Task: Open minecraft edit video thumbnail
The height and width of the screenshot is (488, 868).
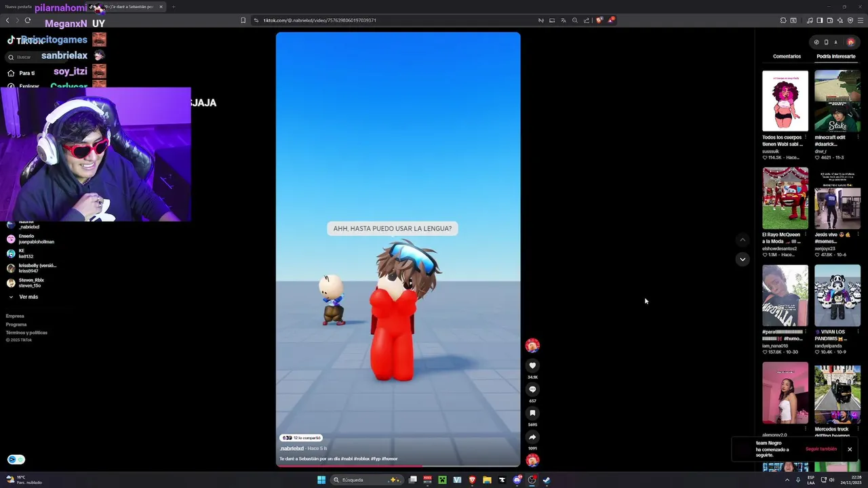Action: pyautogui.click(x=837, y=101)
